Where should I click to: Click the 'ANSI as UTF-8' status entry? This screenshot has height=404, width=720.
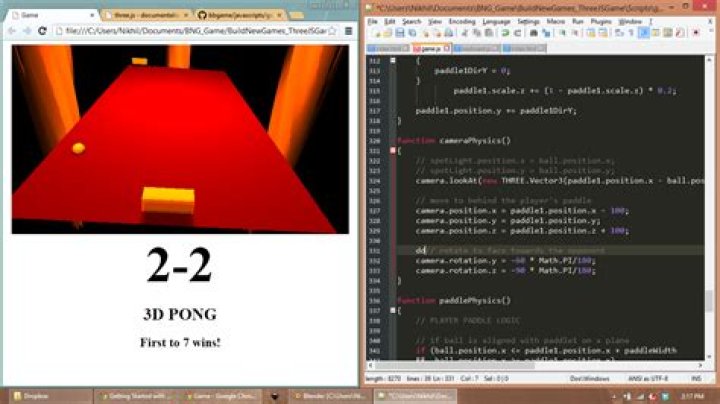click(648, 379)
